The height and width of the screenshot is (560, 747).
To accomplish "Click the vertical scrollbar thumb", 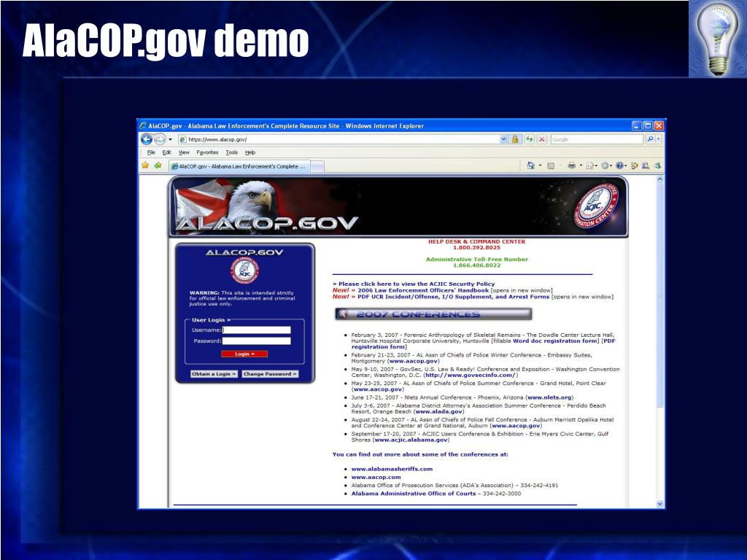I will [659, 295].
